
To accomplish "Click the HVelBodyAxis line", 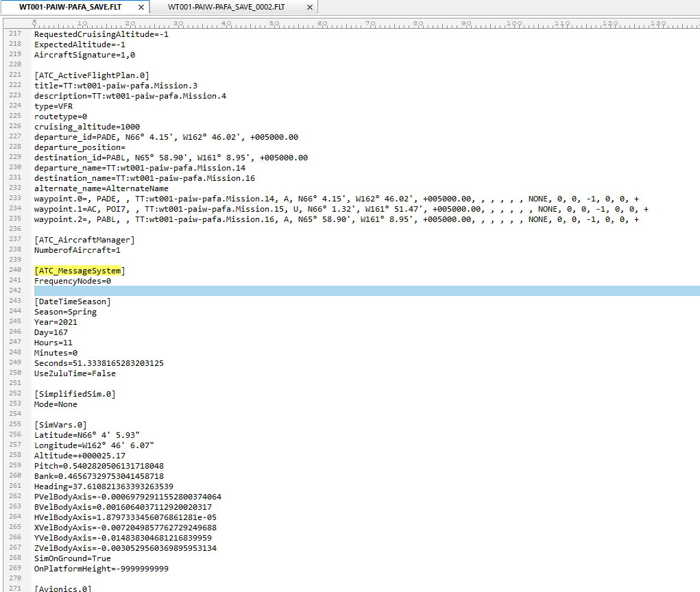I will [125, 517].
